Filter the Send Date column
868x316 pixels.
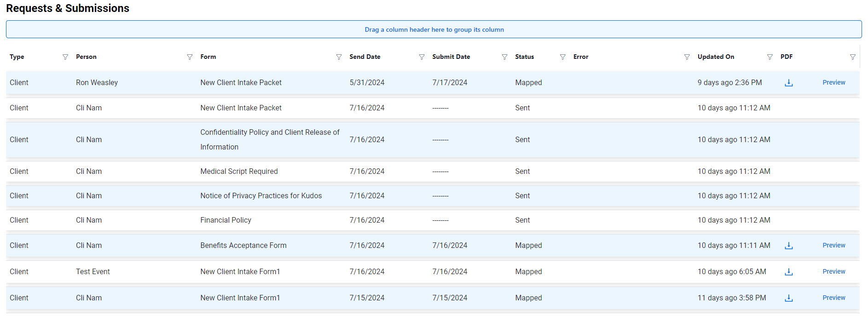tap(422, 57)
